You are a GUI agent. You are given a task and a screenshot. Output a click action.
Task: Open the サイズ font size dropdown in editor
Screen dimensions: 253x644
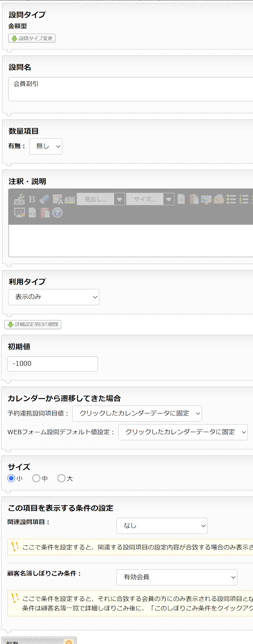click(x=150, y=199)
